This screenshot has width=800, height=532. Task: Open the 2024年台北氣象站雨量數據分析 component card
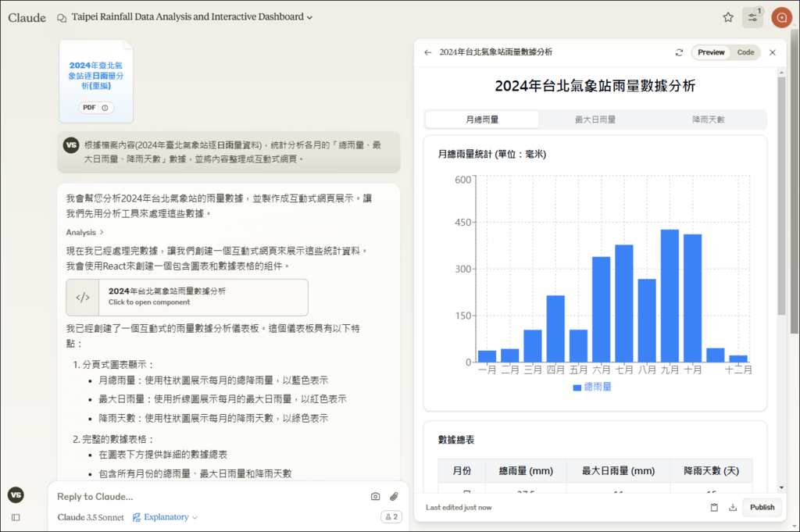coord(187,298)
